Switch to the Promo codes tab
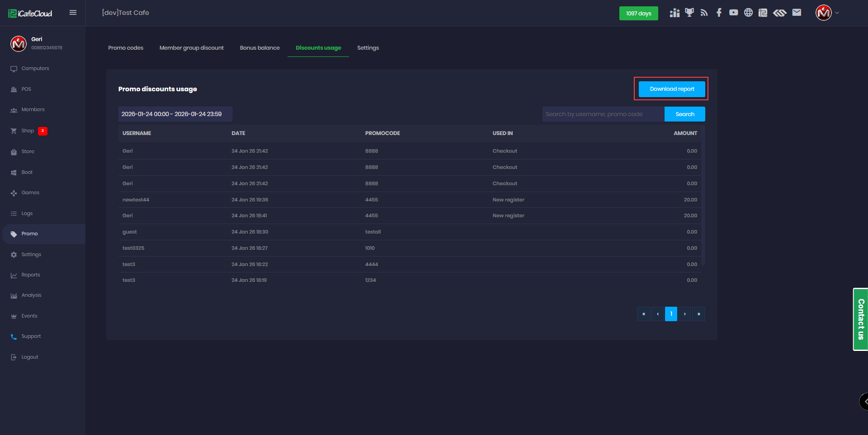 coord(126,47)
